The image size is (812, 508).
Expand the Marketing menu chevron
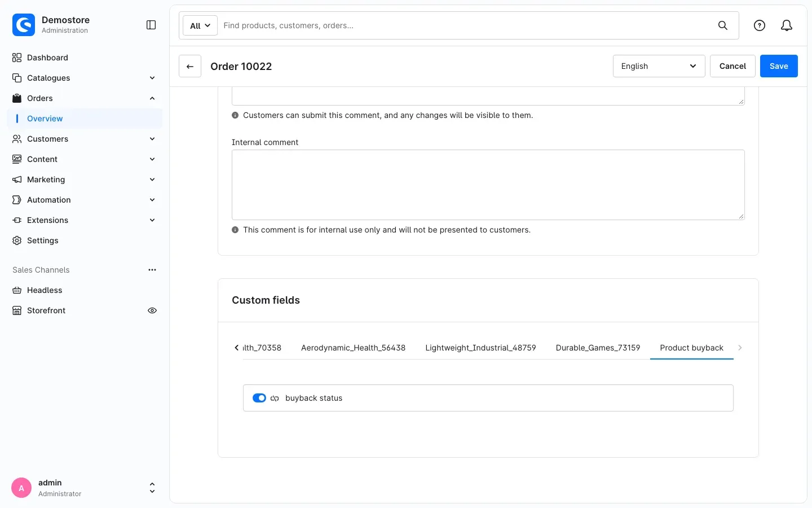(152, 179)
